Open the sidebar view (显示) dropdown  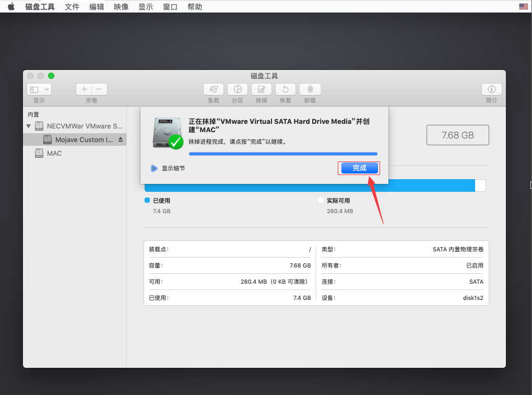[x=39, y=89]
